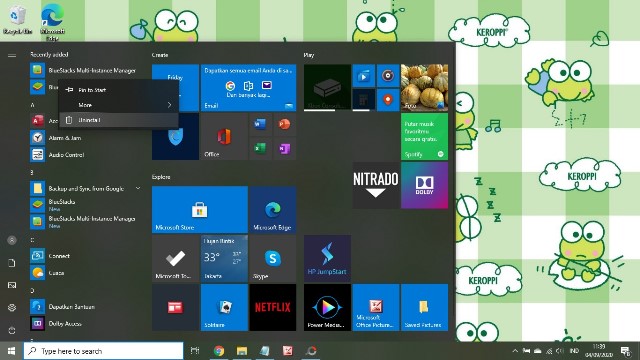The height and width of the screenshot is (360, 640).
Task: Open the Solitaire tile
Action: point(224,307)
